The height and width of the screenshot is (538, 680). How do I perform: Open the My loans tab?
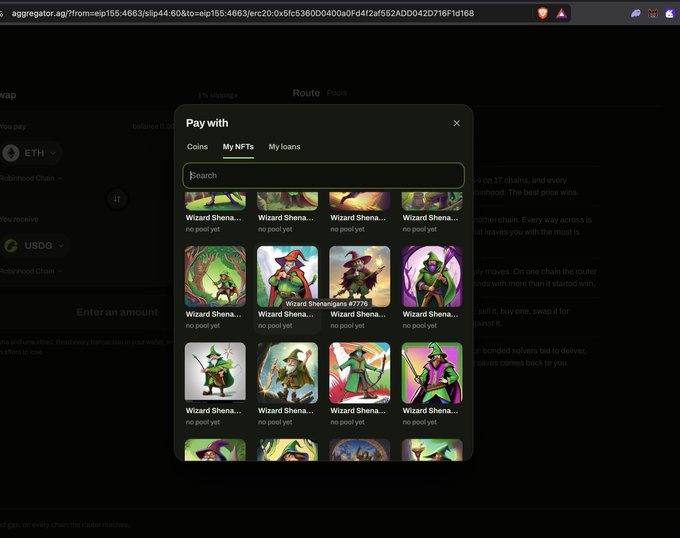(x=284, y=147)
